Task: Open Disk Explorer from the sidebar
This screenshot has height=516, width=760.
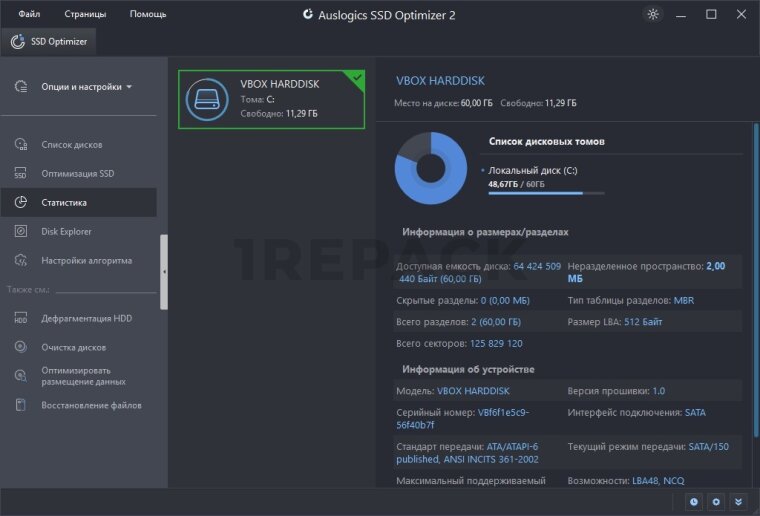Action: [21, 232]
